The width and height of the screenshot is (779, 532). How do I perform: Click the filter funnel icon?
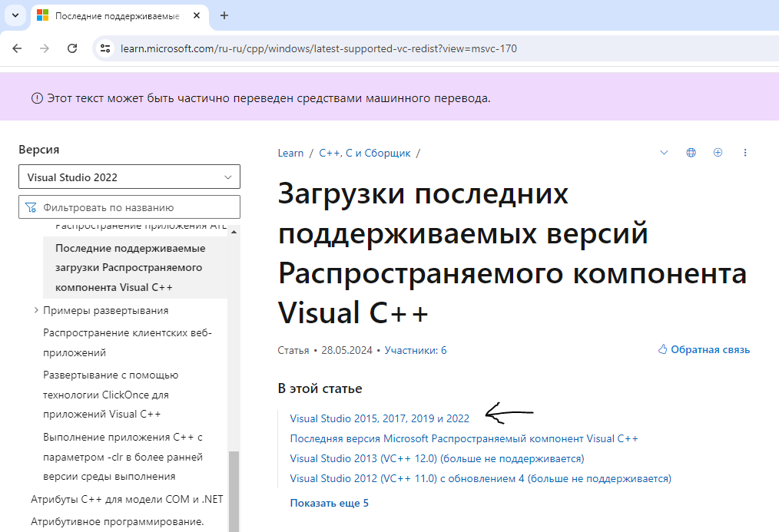pos(31,207)
